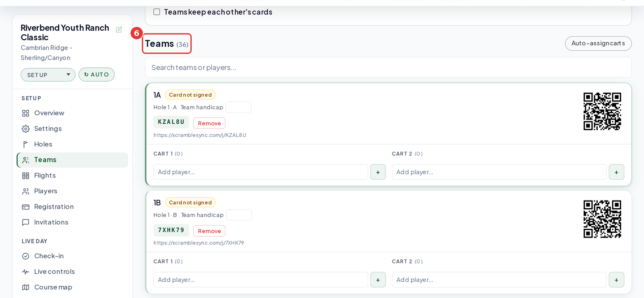
Task: Remove join code 7XHK79
Action: 209,231
